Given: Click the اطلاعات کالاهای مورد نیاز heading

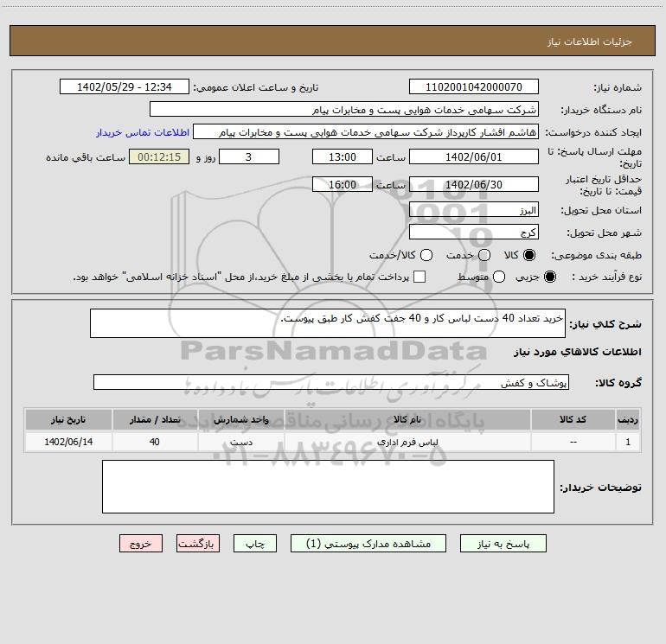Looking at the screenshot, I should pos(577,352).
